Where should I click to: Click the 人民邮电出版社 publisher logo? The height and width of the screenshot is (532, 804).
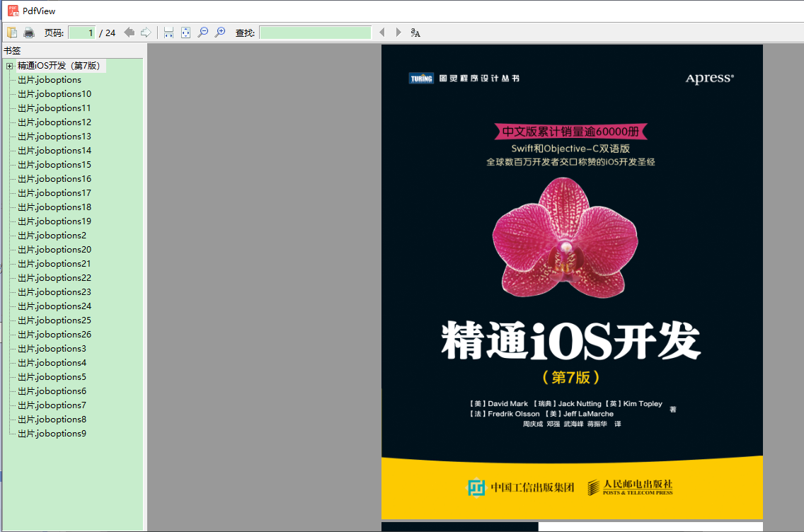[x=630, y=487]
